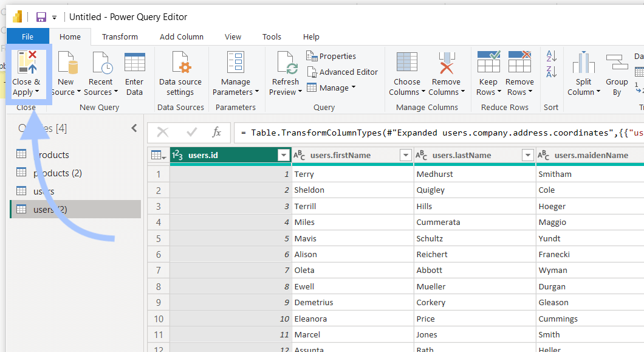Open Query Properties
Viewport: 644px width, 352px height.
331,56
